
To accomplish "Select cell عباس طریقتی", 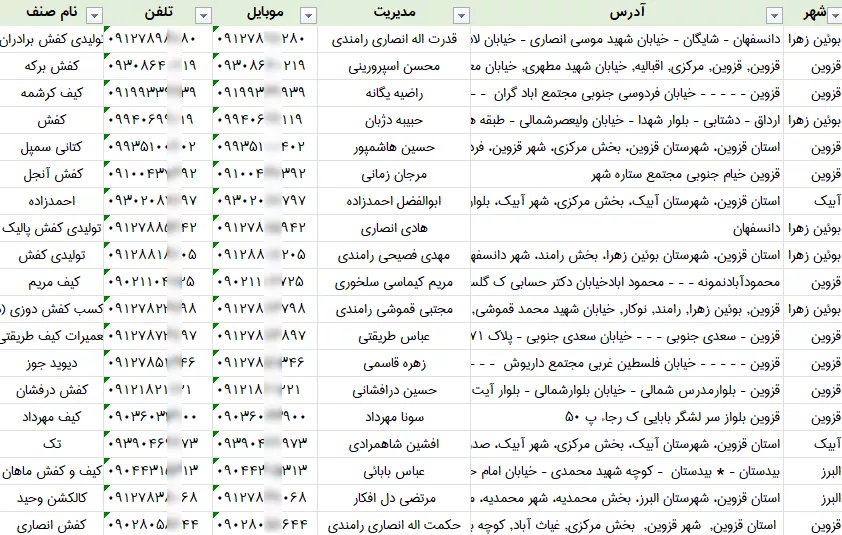I will (x=394, y=336).
